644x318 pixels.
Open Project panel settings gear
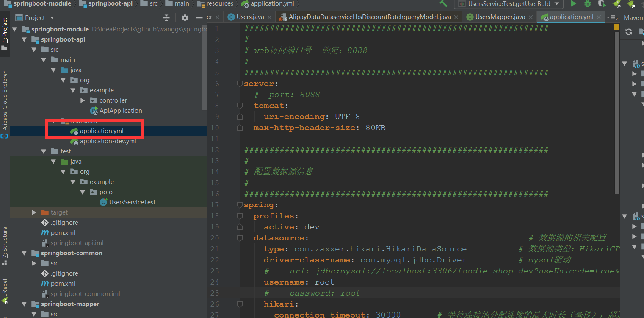coord(185,18)
